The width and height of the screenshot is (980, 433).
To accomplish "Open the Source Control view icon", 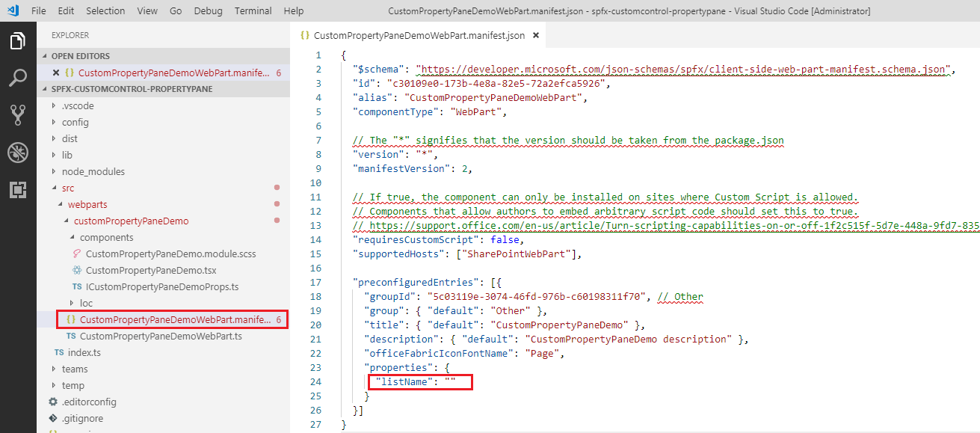I will pyautogui.click(x=18, y=114).
